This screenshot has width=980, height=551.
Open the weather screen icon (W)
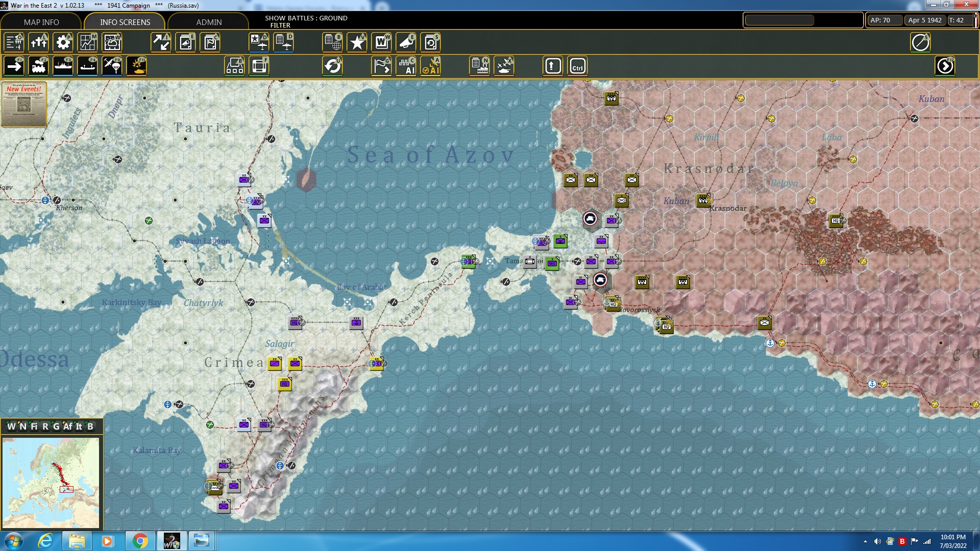(112, 42)
